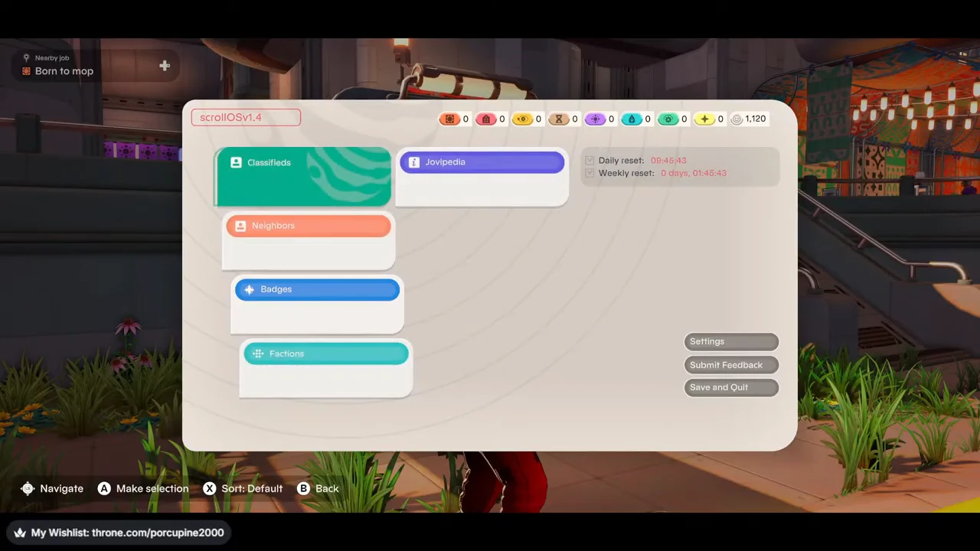Viewport: 980px width, 551px height.
Task: Click the orange square token icon
Action: point(449,119)
